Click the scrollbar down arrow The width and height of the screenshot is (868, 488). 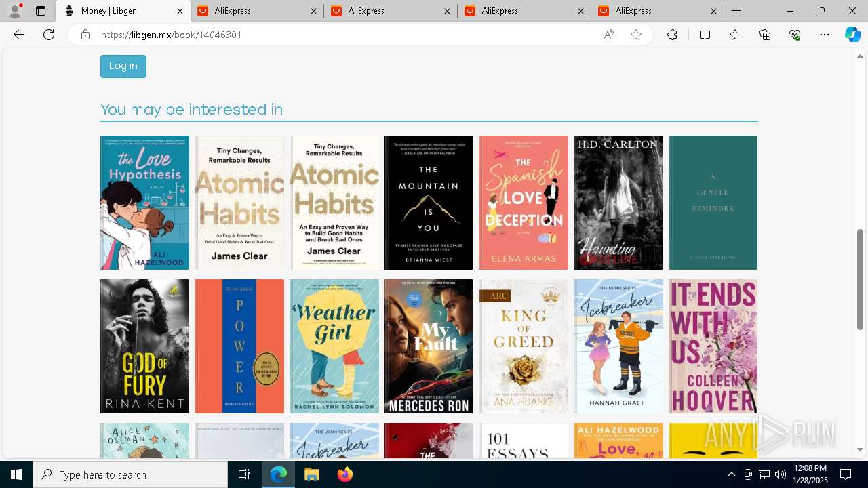point(861,449)
